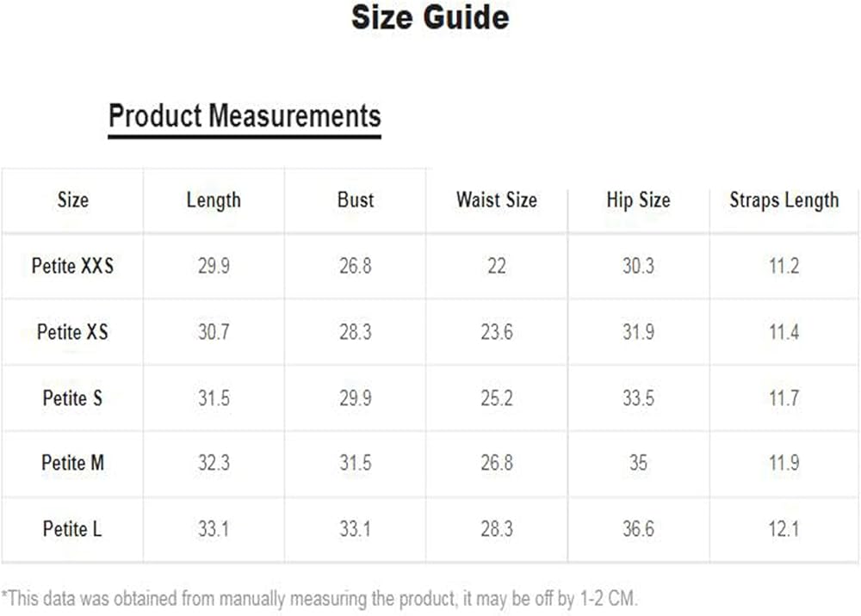This screenshot has width=861, height=616.
Task: Click the manual measurement disclaimer note
Action: [320, 598]
